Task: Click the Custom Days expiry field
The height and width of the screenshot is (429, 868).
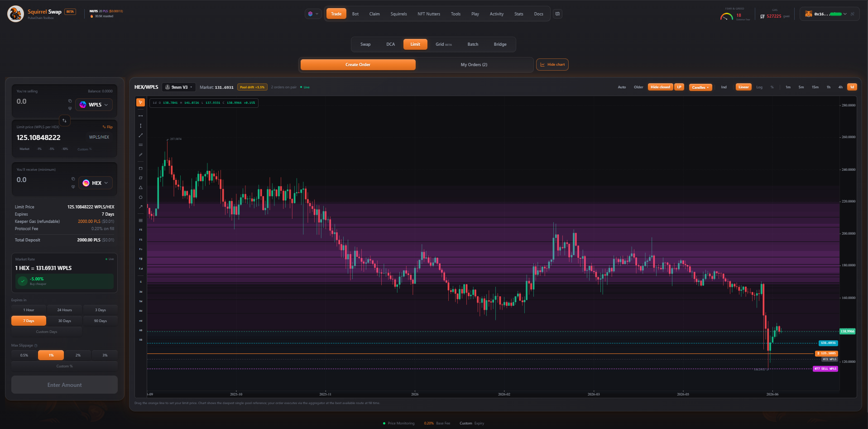Action: click(47, 332)
